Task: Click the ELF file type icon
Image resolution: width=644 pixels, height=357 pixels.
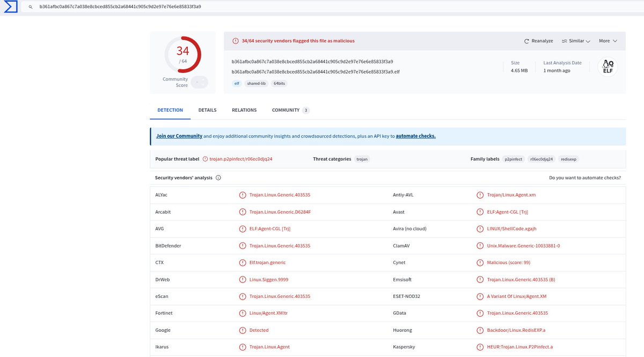Action: click(608, 67)
